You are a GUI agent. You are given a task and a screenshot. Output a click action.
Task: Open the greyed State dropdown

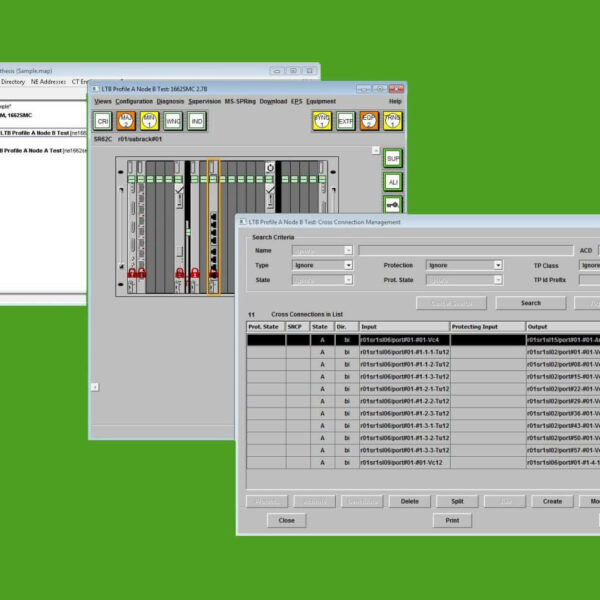(x=322, y=280)
